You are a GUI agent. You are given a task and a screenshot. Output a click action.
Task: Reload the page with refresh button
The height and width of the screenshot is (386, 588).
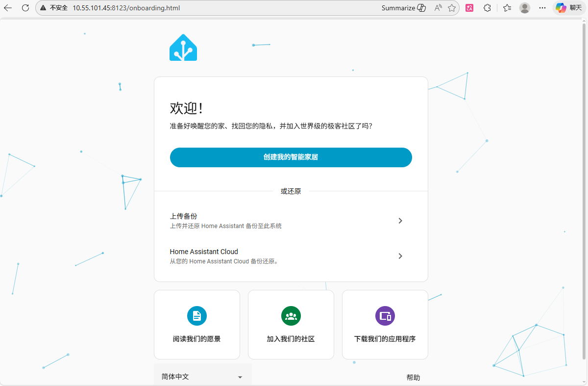[25, 8]
